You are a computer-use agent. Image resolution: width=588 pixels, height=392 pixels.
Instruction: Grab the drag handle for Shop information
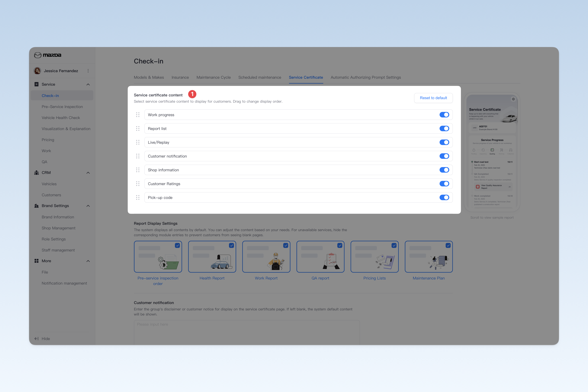point(138,170)
